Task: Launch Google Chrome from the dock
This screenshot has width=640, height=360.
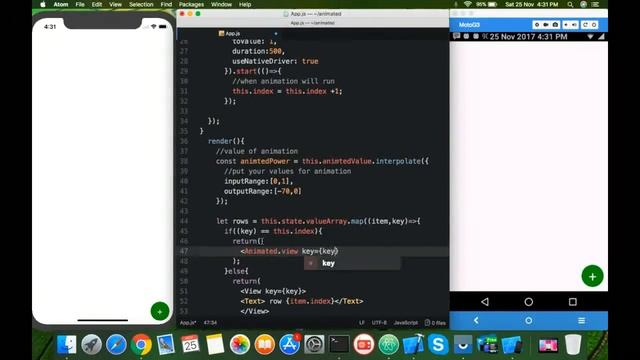Action: click(141, 344)
